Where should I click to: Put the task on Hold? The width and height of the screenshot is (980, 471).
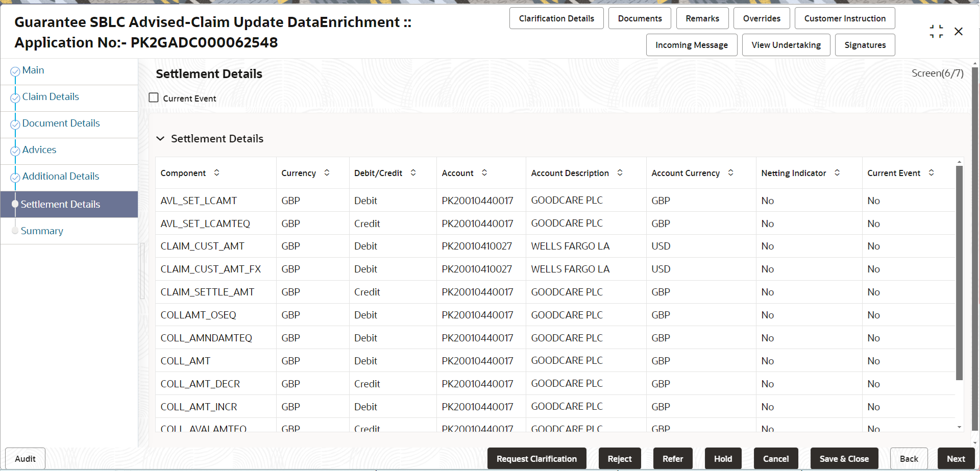coord(723,459)
